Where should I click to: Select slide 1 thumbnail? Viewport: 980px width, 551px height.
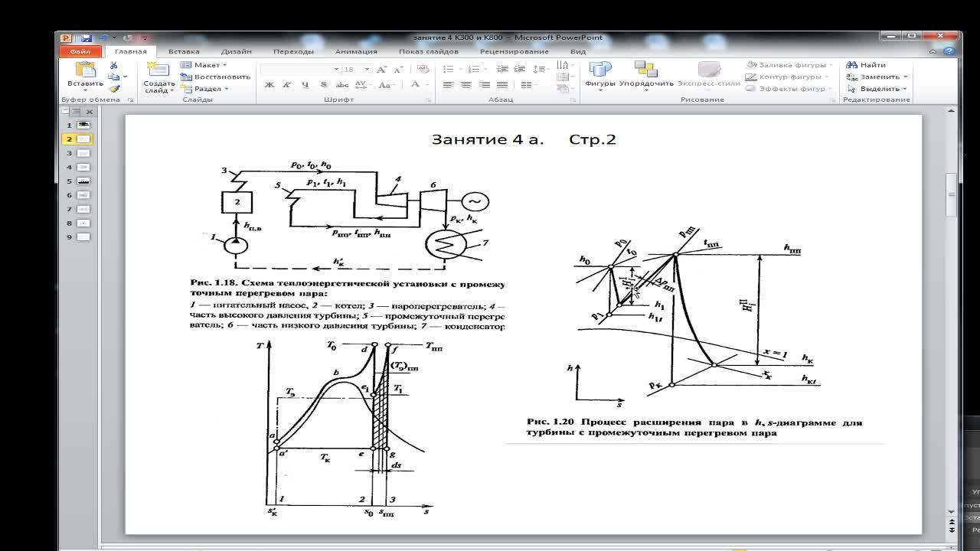coord(83,125)
